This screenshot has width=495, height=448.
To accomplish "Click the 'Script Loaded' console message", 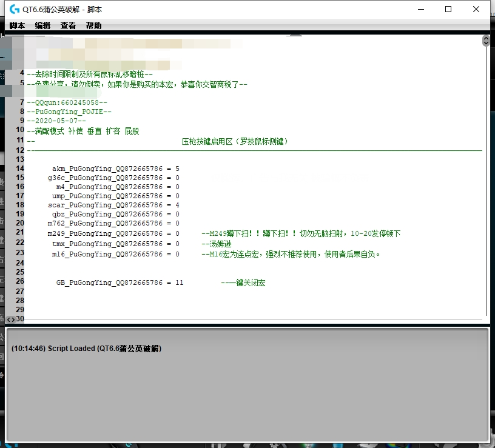I will coord(87,349).
